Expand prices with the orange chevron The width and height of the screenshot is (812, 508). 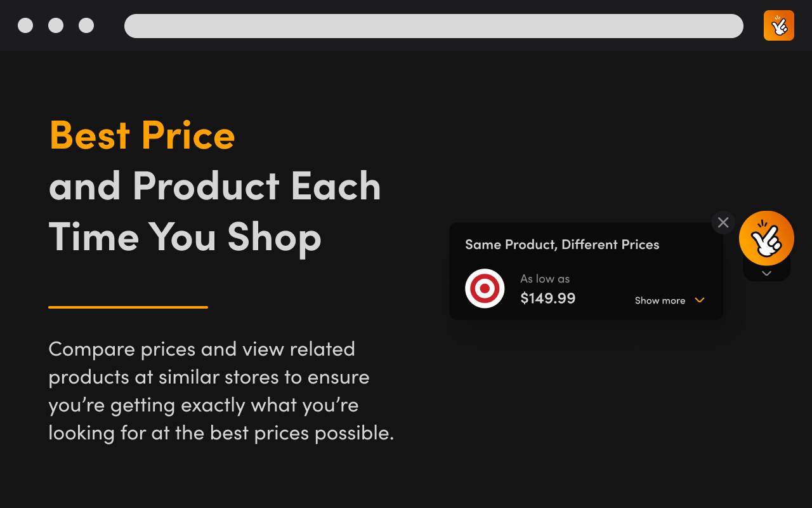(700, 300)
